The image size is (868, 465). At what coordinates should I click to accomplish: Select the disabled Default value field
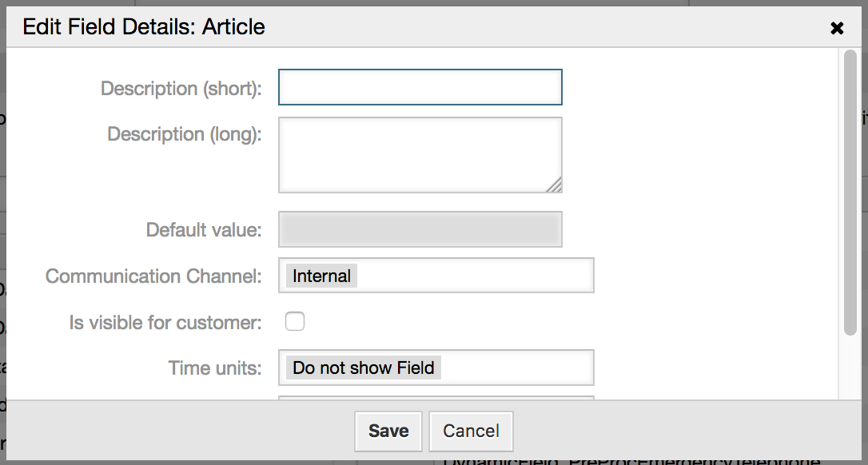(420, 229)
